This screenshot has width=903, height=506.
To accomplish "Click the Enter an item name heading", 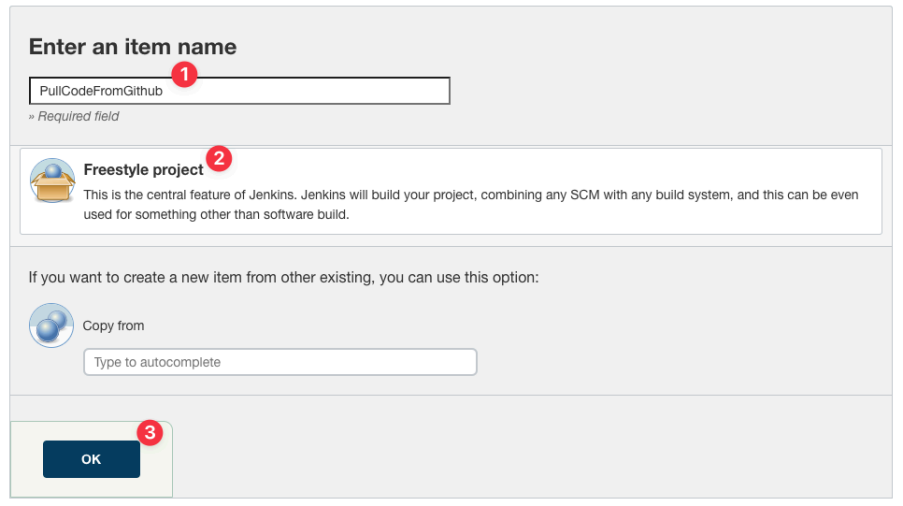I will coord(133,47).
